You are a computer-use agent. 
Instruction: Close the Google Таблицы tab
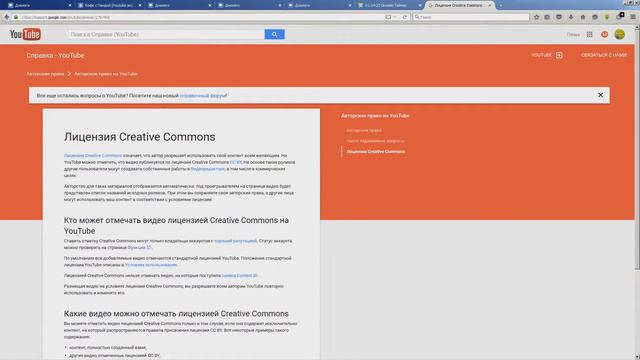point(420,5)
